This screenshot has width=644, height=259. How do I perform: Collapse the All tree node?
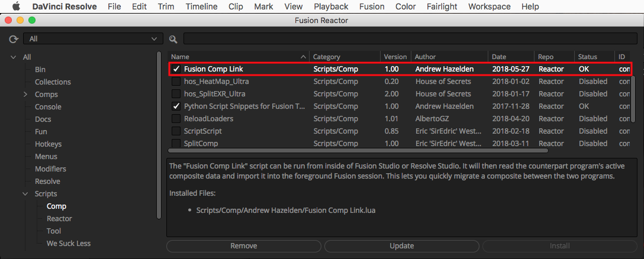click(x=14, y=57)
